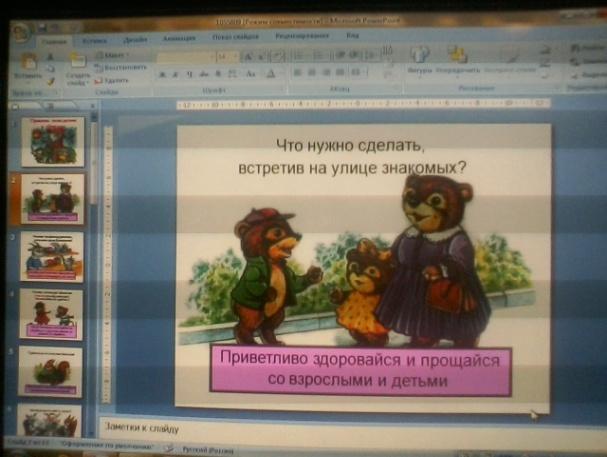This screenshot has width=607, height=457.
Task: Click 'Русский (Россия)' language in status bar
Action: click(x=208, y=450)
